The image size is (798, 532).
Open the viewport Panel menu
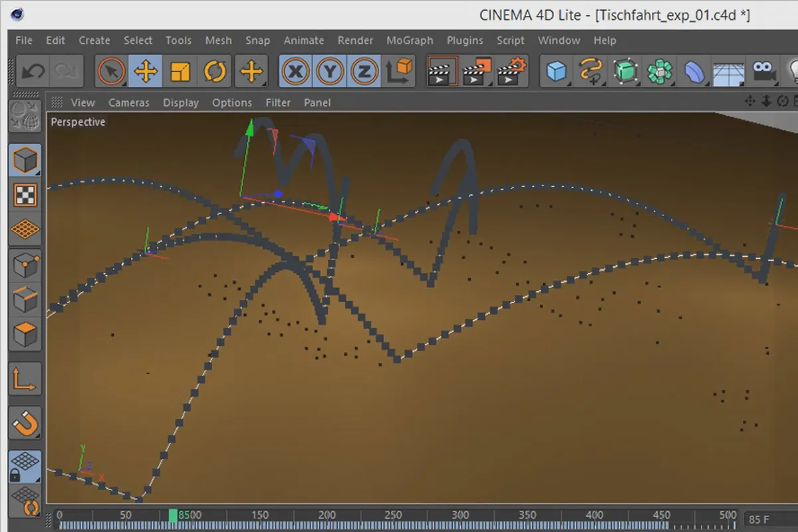click(317, 102)
